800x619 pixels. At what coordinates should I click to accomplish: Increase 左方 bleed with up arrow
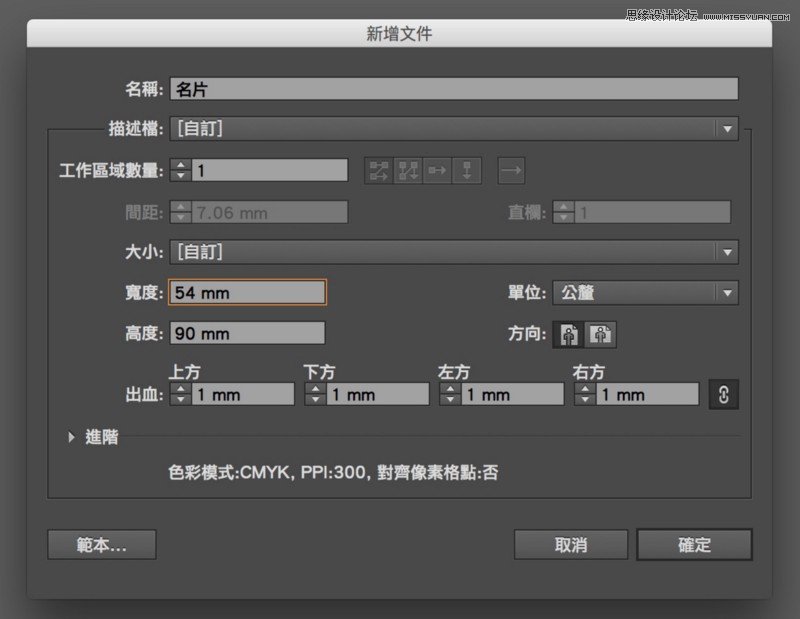[450, 389]
